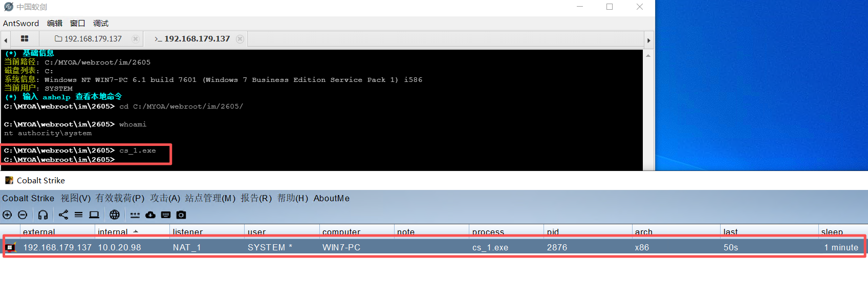This screenshot has height=299, width=868.
Task: Open the 站点管理(M) menu
Action: point(210,198)
